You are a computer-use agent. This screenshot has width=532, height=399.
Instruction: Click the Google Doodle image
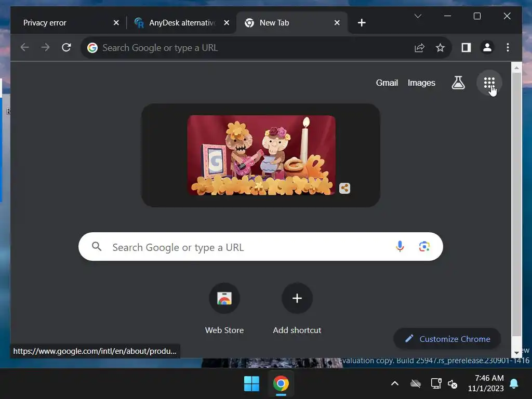point(261,155)
